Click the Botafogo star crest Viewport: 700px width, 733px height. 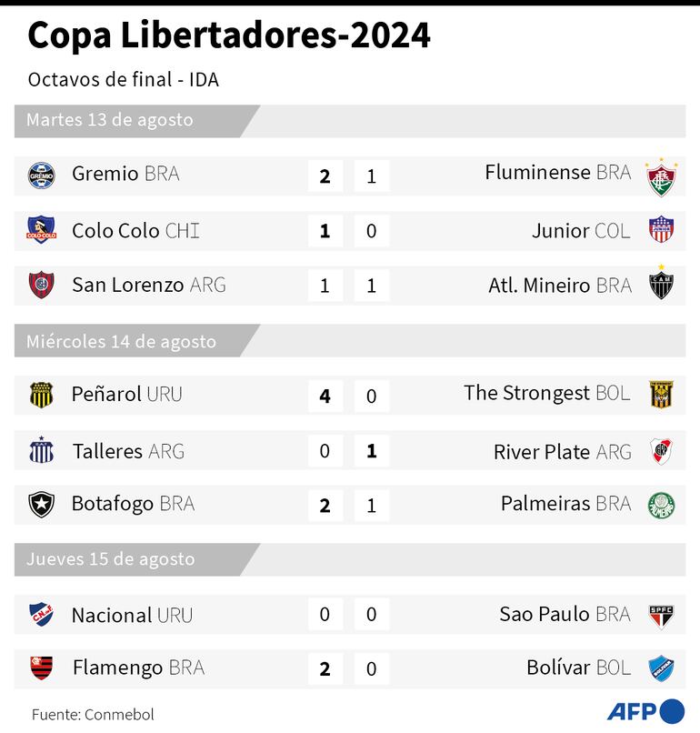coord(42,504)
